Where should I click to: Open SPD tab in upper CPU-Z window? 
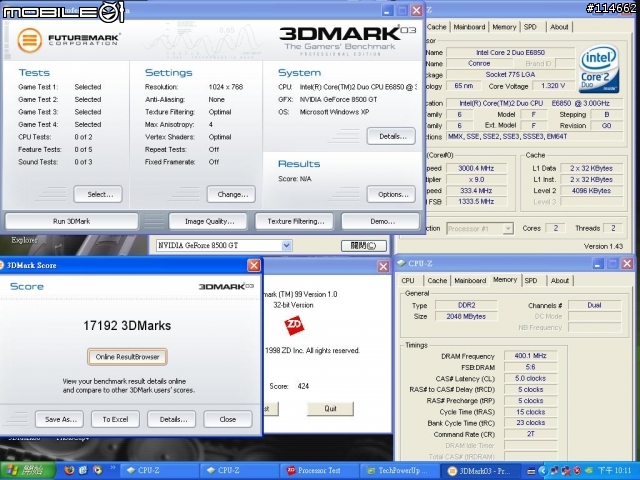pos(530,27)
